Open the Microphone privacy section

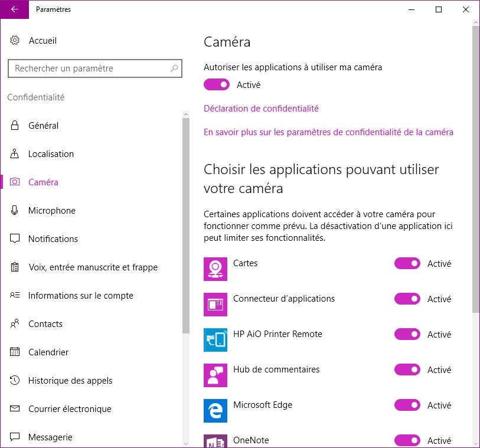coord(52,211)
